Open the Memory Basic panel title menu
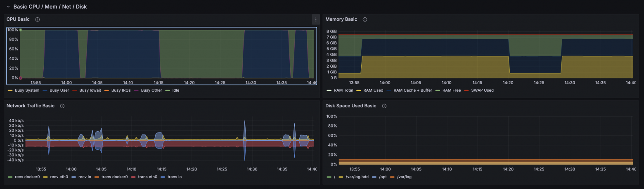 341,19
